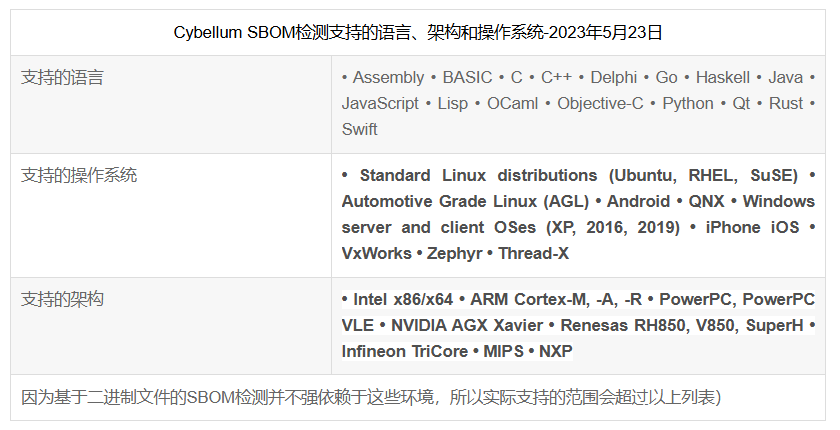Click Zephyr in the operating systems cell
This screenshot has height=430, width=840.
(455, 253)
